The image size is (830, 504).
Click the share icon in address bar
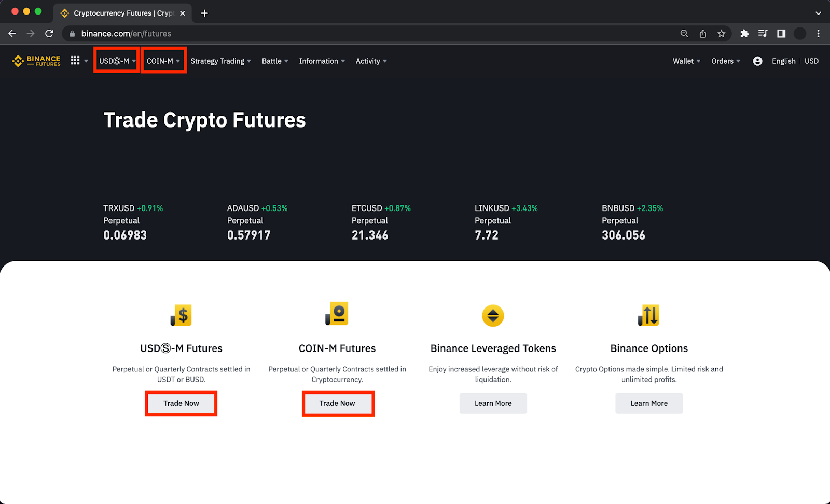pyautogui.click(x=703, y=34)
